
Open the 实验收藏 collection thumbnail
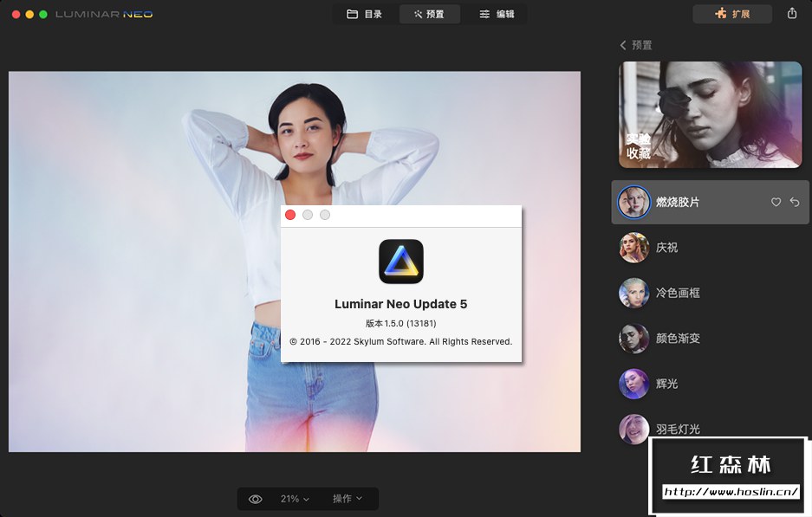click(710, 114)
